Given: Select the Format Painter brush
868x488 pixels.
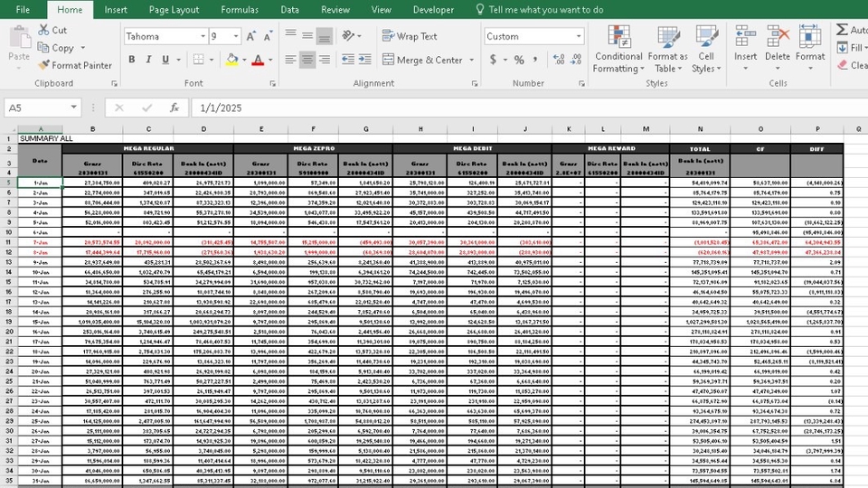Looking at the screenshot, I should pyautogui.click(x=43, y=65).
